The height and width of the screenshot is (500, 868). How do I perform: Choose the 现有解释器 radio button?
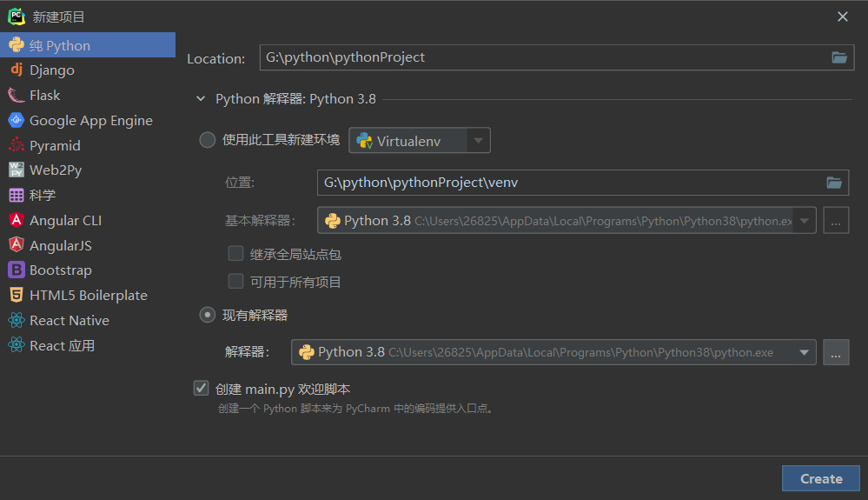pos(208,315)
